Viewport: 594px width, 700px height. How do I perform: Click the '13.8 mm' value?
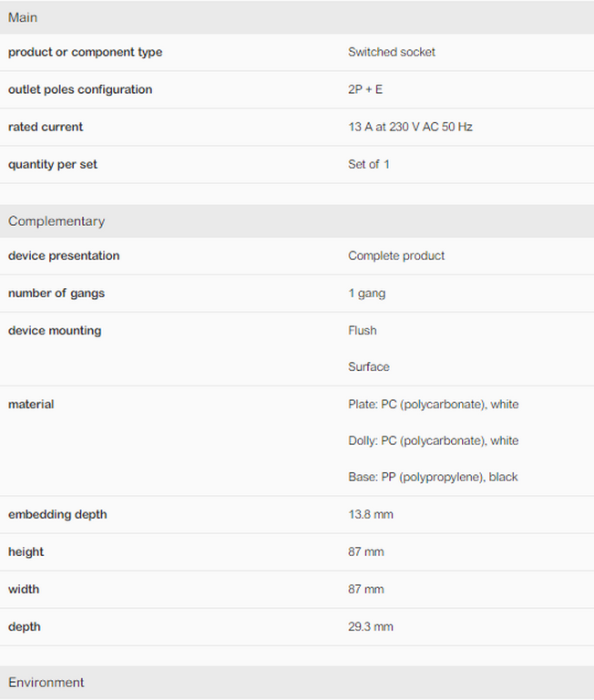370,515
